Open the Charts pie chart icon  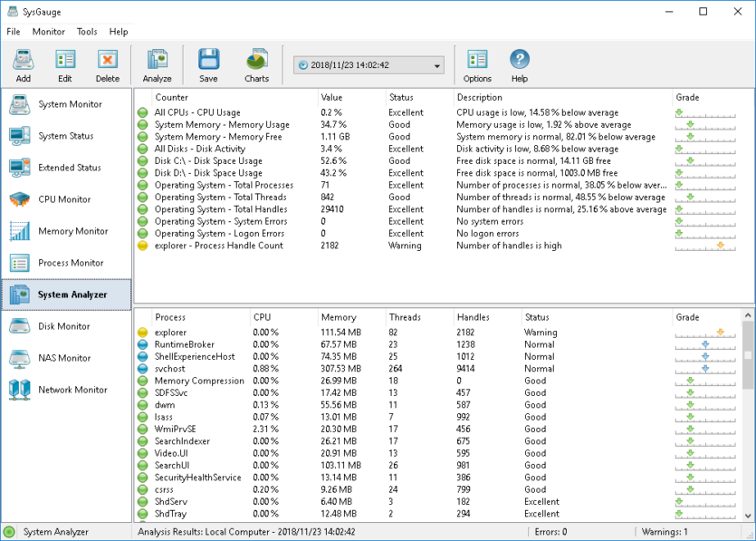pos(257,60)
